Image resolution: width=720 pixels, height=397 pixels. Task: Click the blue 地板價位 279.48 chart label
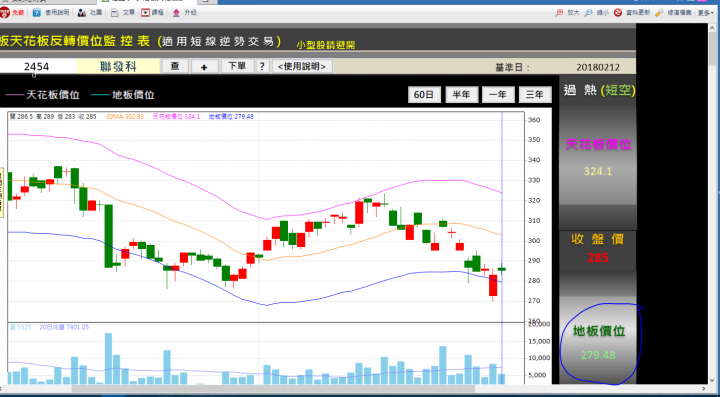pyautogui.click(x=231, y=117)
